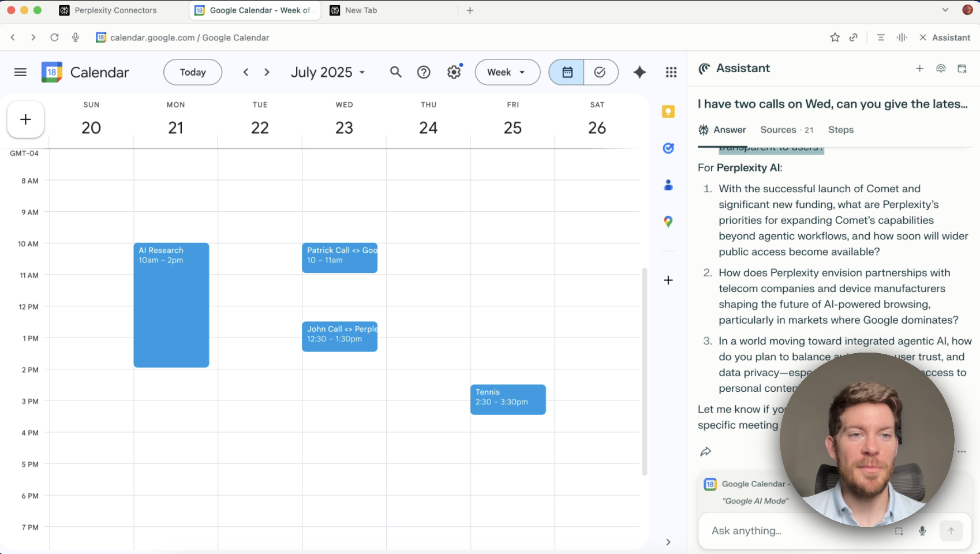Image resolution: width=980 pixels, height=554 pixels.
Task: Collapse side panel chevron at bottom
Action: pyautogui.click(x=668, y=542)
